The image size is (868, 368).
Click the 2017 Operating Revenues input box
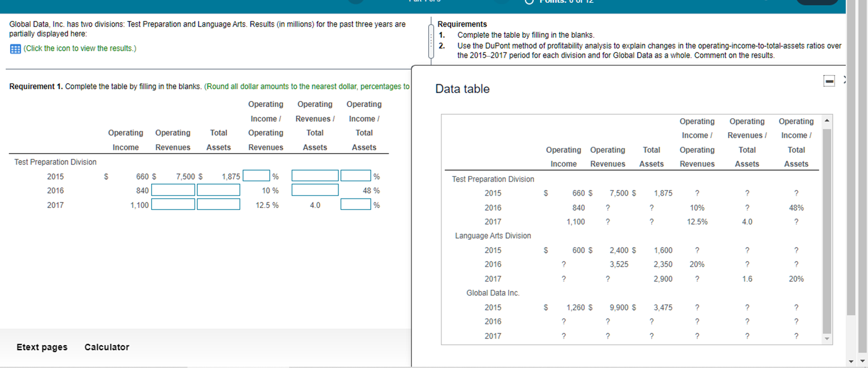[173, 205]
